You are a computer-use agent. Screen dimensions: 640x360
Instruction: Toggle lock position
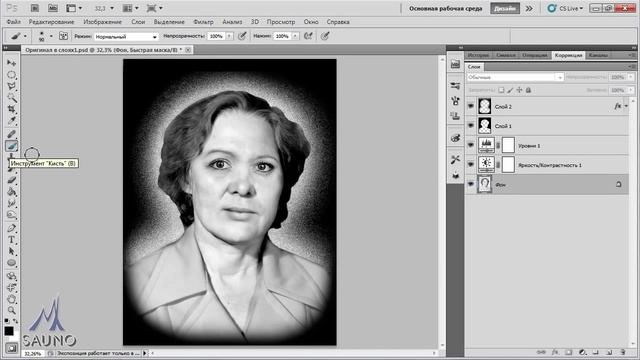519,90
